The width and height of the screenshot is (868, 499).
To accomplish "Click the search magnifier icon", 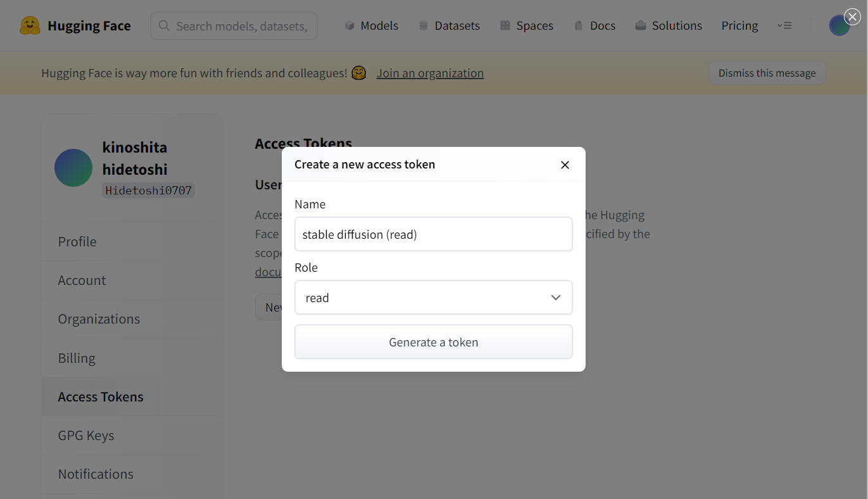I will pos(164,25).
